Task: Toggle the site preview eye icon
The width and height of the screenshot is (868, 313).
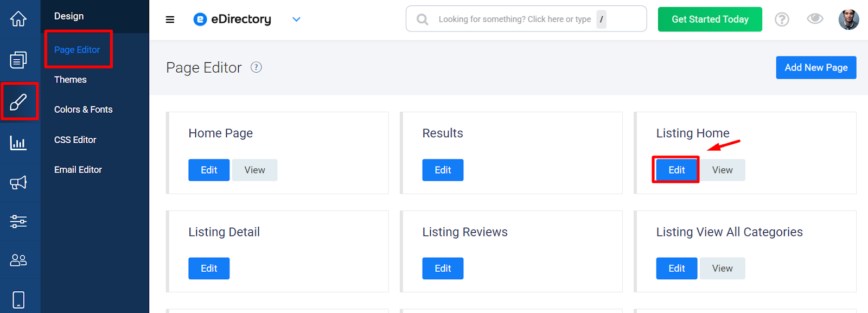Action: pos(815,19)
